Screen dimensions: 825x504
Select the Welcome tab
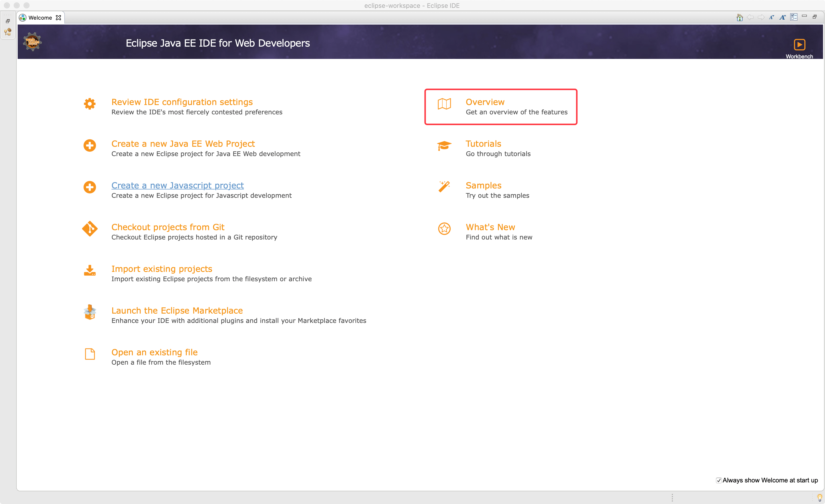[40, 18]
